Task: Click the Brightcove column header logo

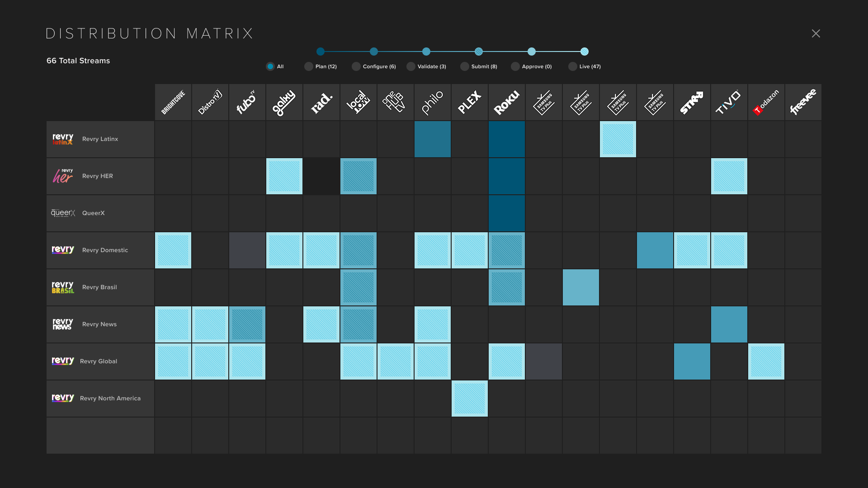Action: [x=173, y=102]
